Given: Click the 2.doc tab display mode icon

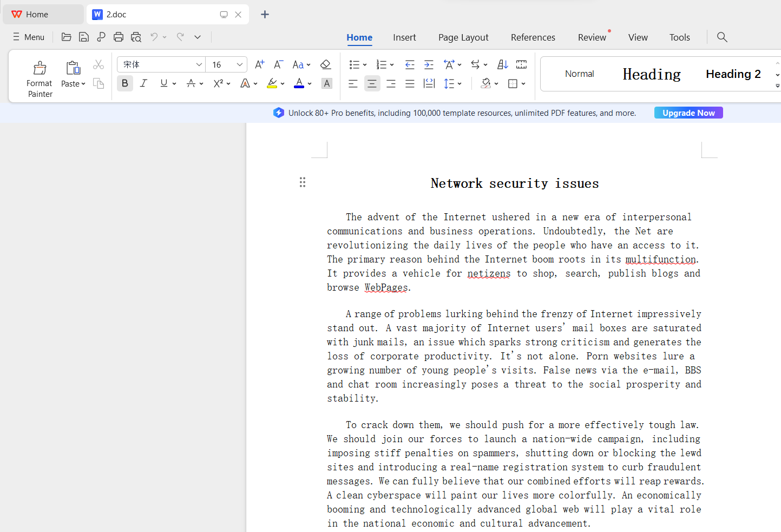Looking at the screenshot, I should click(x=224, y=15).
